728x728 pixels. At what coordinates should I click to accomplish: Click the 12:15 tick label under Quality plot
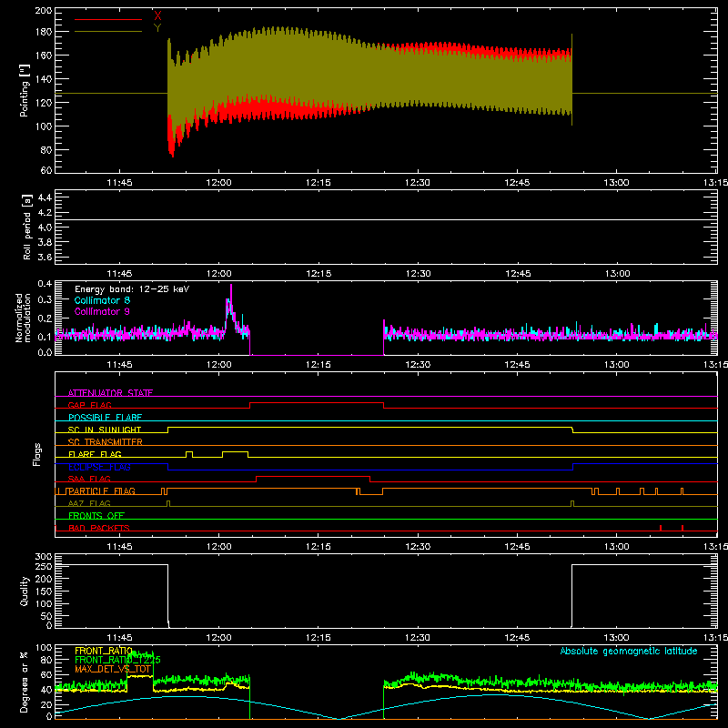318,638
